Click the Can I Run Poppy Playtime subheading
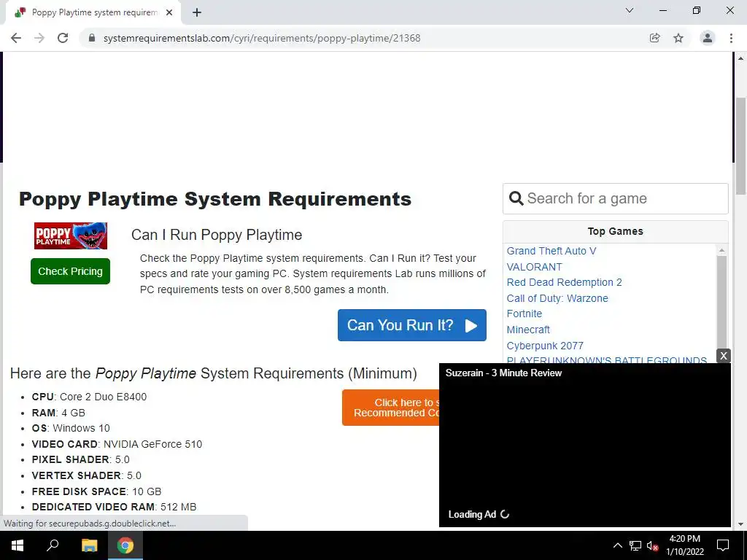This screenshot has width=747, height=560. tap(217, 235)
